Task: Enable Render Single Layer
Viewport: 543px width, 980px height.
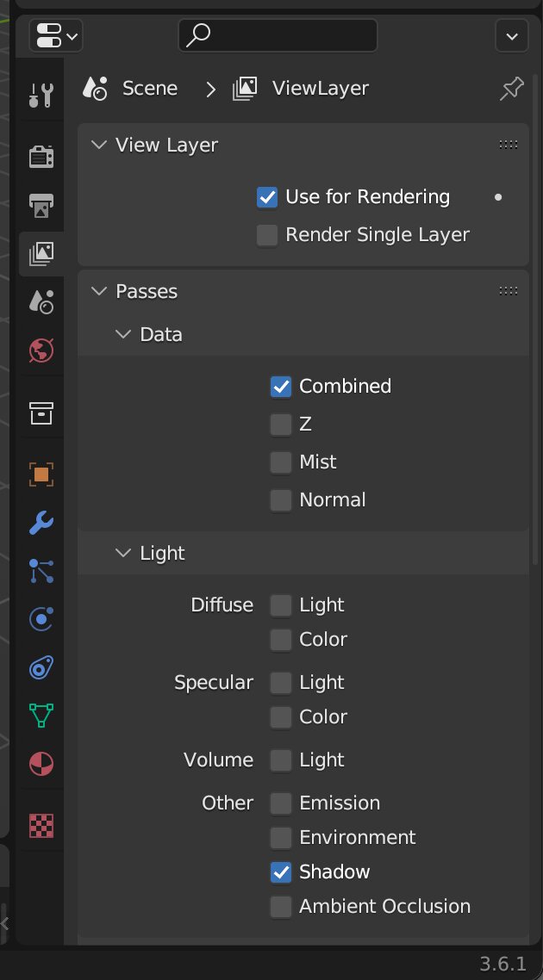Action: pyautogui.click(x=267, y=235)
